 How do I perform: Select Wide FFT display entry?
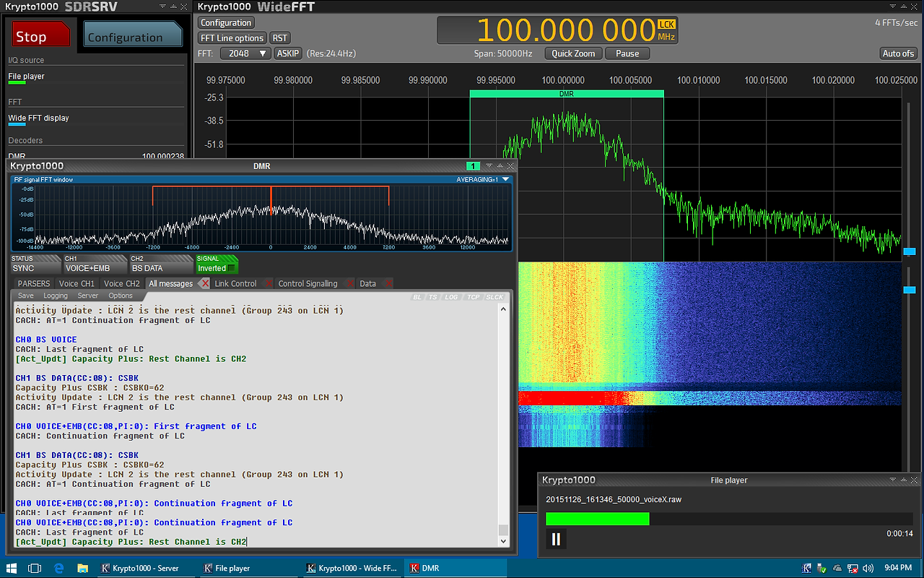pyautogui.click(x=38, y=118)
